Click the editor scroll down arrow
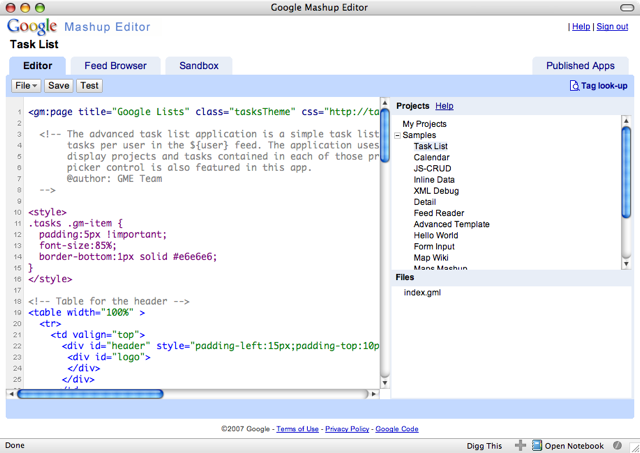Screen dimensions: 640x453 click(x=385, y=383)
